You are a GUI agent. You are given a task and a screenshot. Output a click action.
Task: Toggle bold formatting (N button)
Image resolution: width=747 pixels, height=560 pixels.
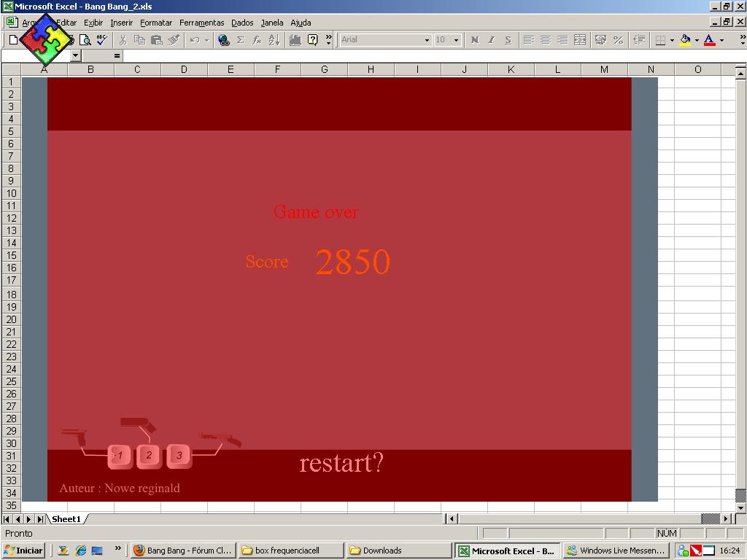475,40
